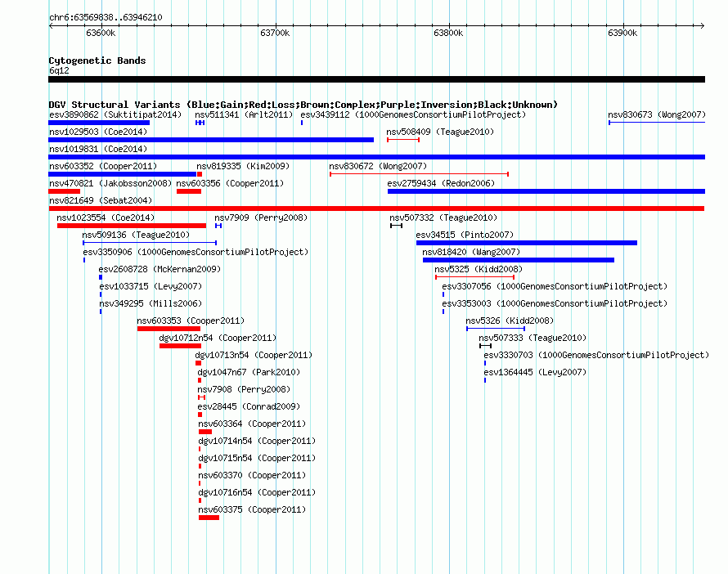Viewport: 728px width, 574px height.
Task: Click the nsv819335 (Kim2009) label
Action: (x=243, y=166)
